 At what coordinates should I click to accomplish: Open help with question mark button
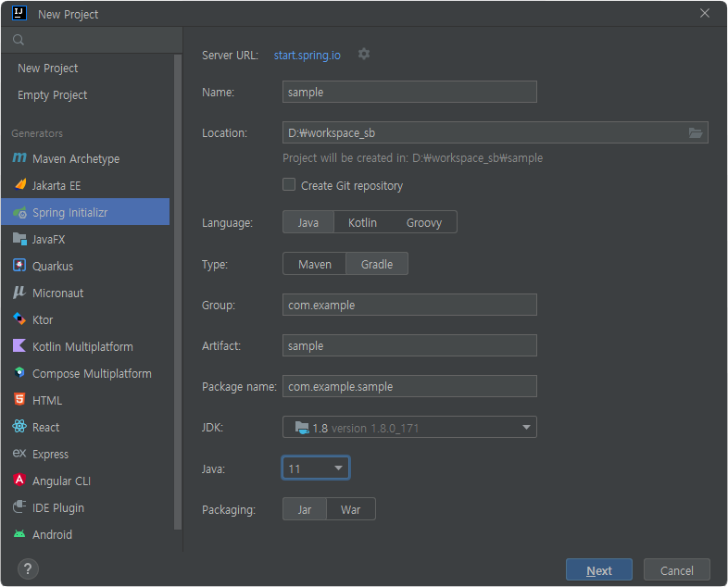[28, 568]
